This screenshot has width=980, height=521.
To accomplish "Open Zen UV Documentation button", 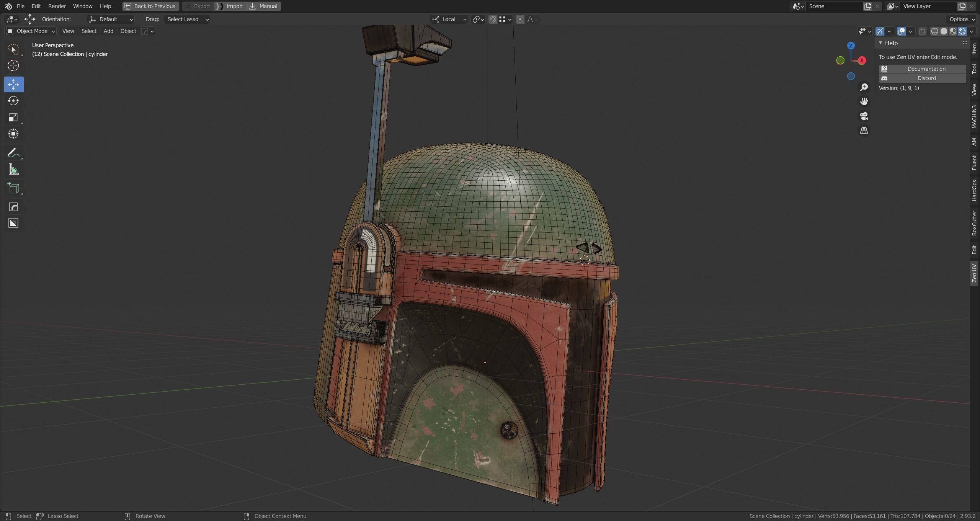I will click(x=922, y=69).
